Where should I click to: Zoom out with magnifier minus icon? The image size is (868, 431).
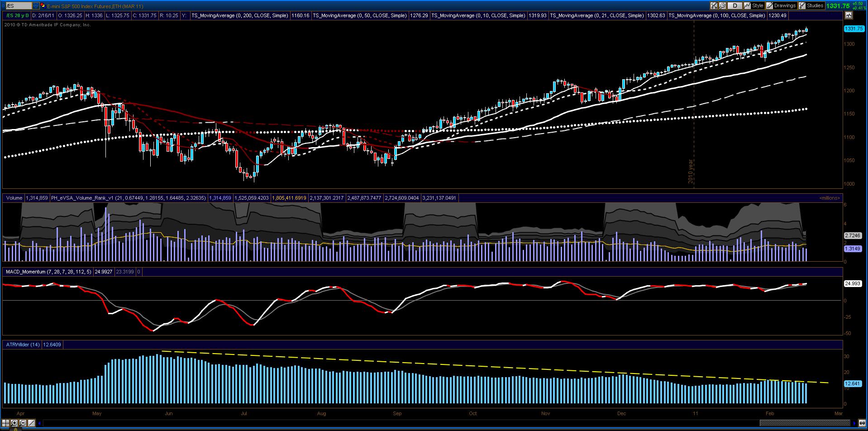pos(23,423)
